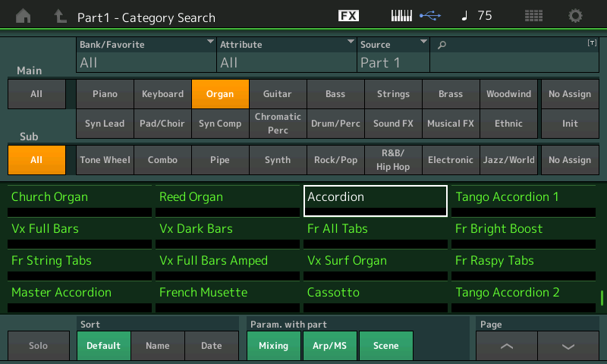Screen dimensions: 607x364
Task: Open the keyboard MIDI settings icon
Action: tap(401, 15)
